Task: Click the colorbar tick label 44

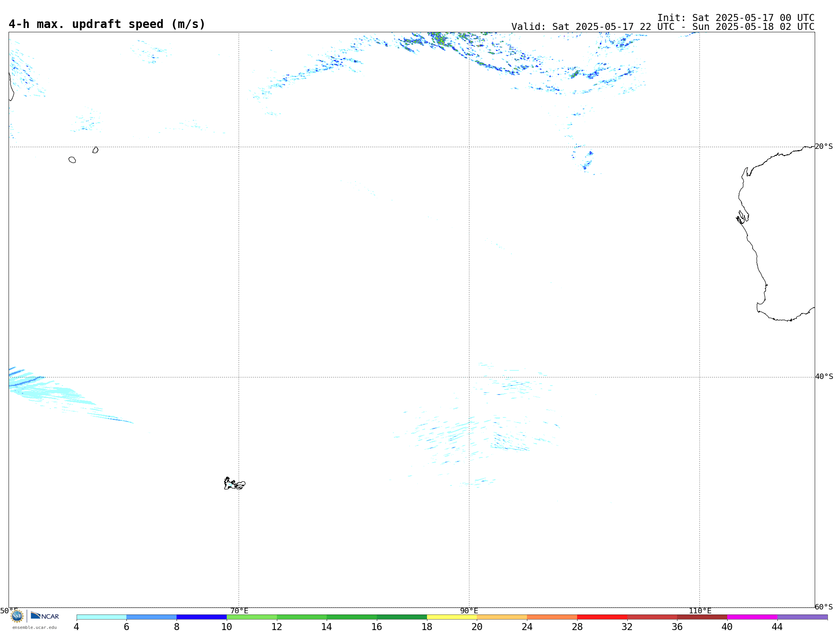Action: [777, 627]
